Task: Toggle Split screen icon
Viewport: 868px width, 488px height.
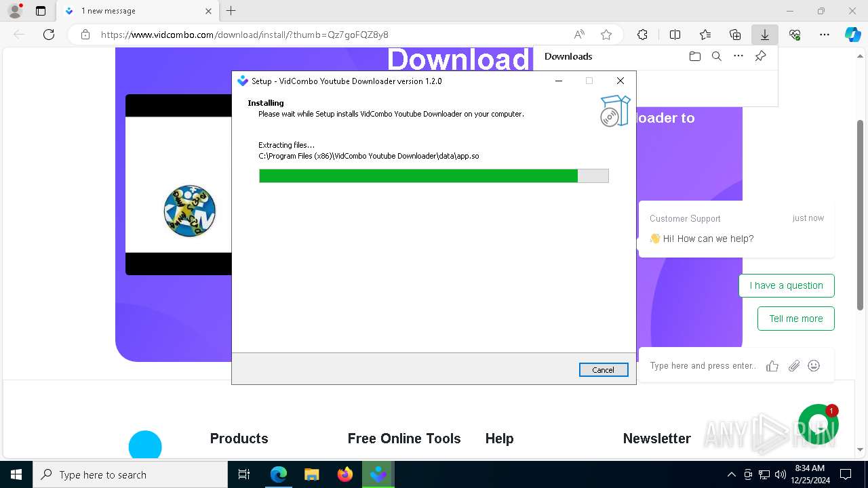Action: click(x=675, y=35)
